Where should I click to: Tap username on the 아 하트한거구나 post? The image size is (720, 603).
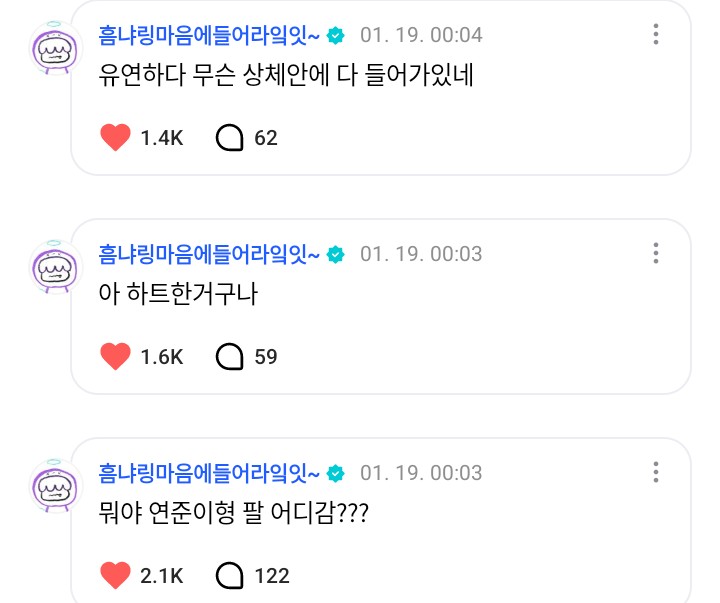coord(209,254)
